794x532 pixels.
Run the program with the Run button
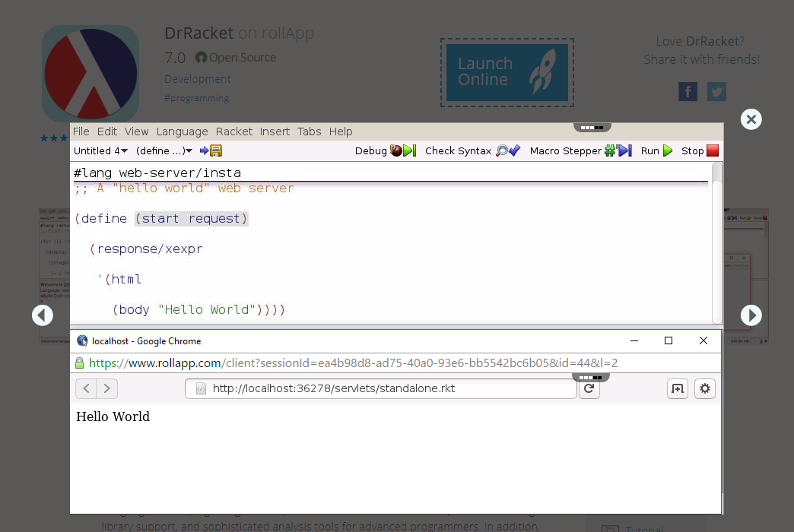(x=656, y=150)
